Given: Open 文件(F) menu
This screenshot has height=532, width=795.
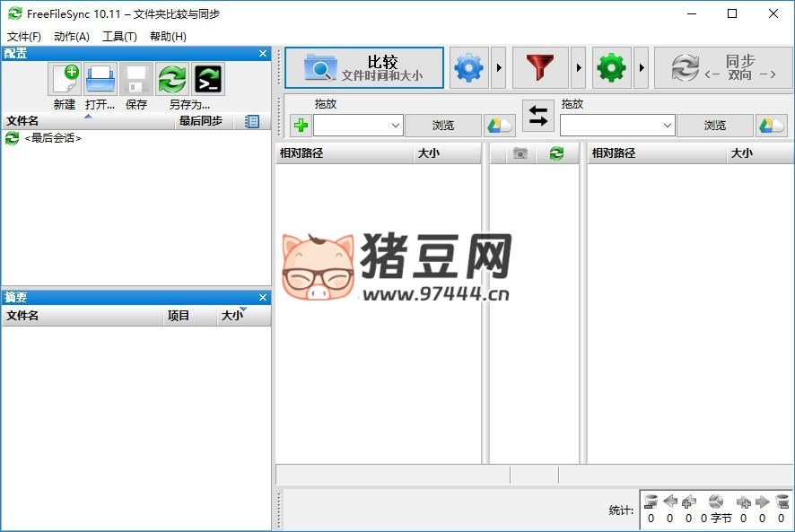Looking at the screenshot, I should 24,37.
